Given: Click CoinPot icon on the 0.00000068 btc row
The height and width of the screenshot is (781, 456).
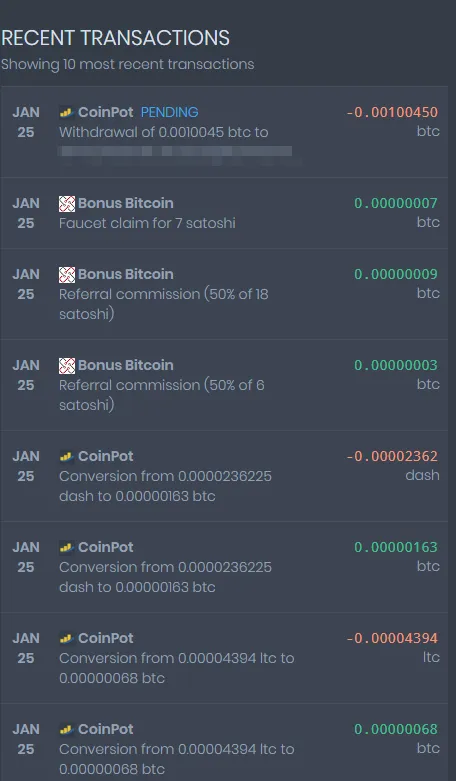Looking at the screenshot, I should 67,730.
